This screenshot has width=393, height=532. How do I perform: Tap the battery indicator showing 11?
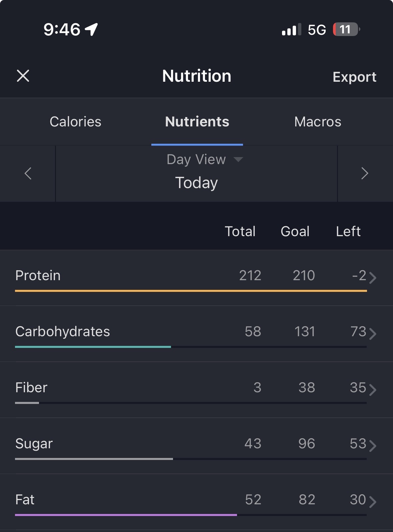click(346, 29)
